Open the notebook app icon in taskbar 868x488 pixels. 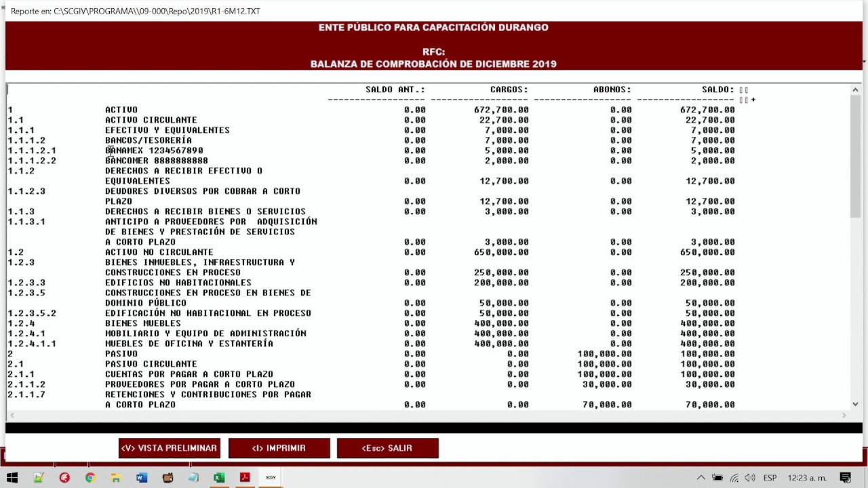pos(193,478)
